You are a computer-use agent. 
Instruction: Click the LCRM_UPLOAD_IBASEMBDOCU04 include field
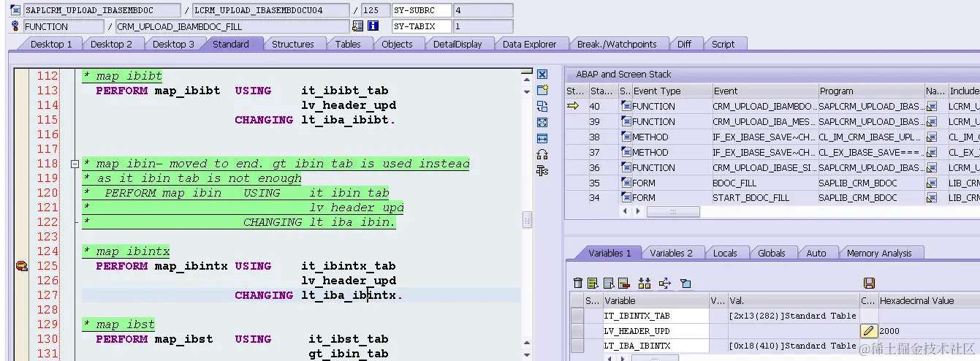click(270, 11)
